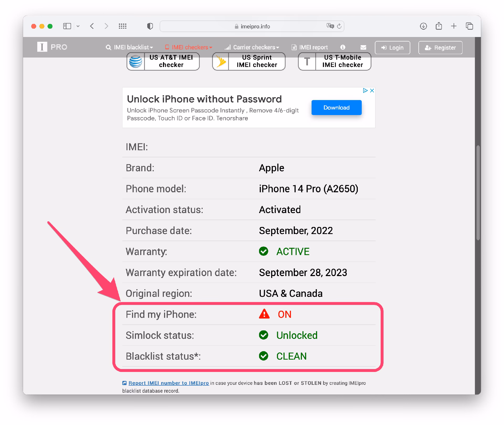Screen dimensions: 504x425
Task: Open the Carrier checkers dropdown
Action: (x=252, y=47)
